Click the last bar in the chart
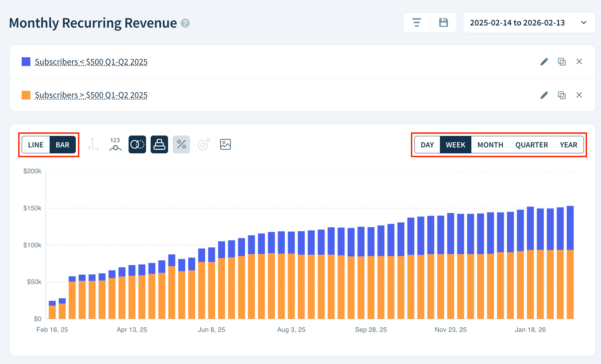 (570, 262)
